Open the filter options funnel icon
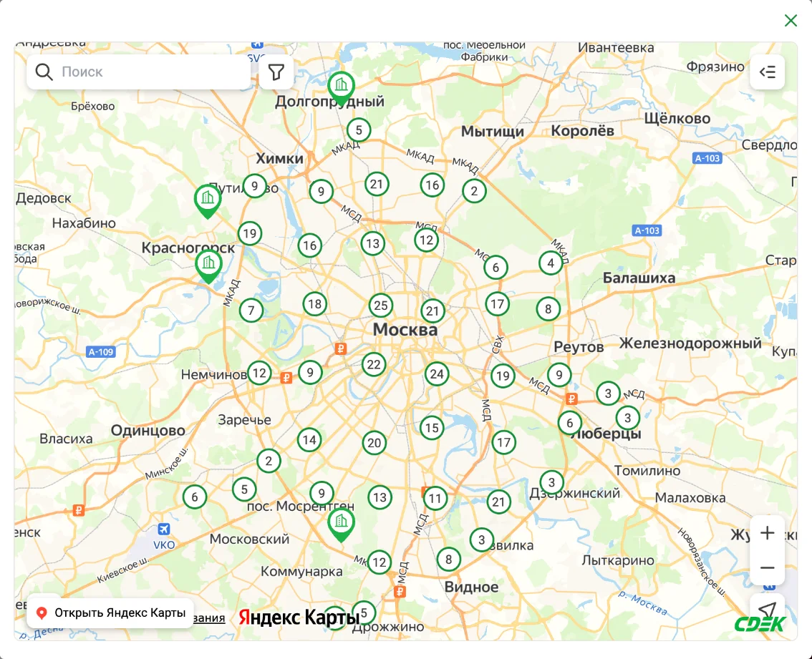812x659 pixels. 276,72
